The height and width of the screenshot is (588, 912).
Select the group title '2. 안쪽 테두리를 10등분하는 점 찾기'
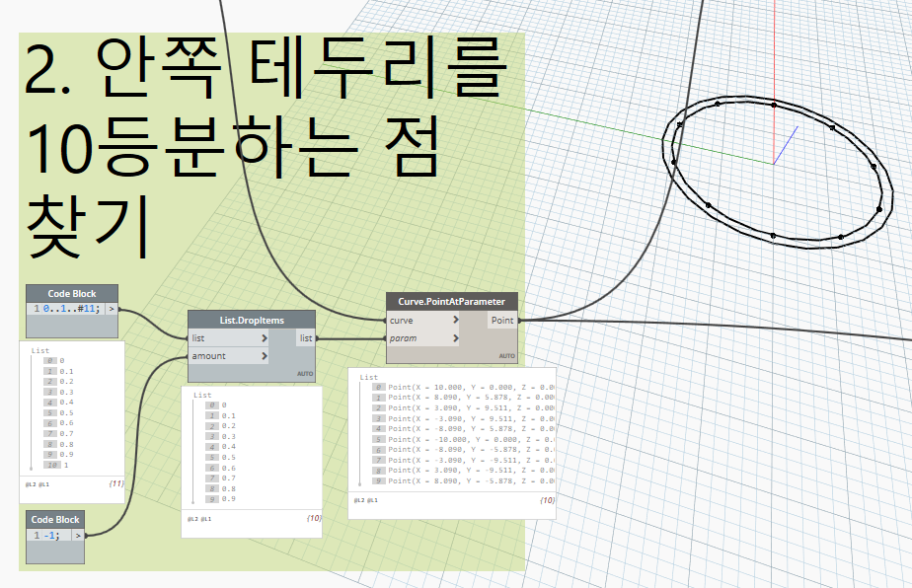265,147
